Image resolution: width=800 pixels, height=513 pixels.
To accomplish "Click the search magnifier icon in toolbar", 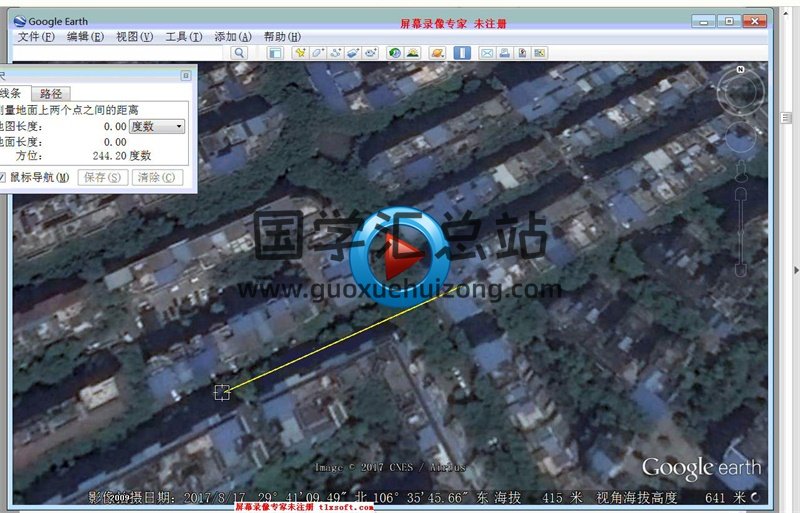I will coord(239,52).
